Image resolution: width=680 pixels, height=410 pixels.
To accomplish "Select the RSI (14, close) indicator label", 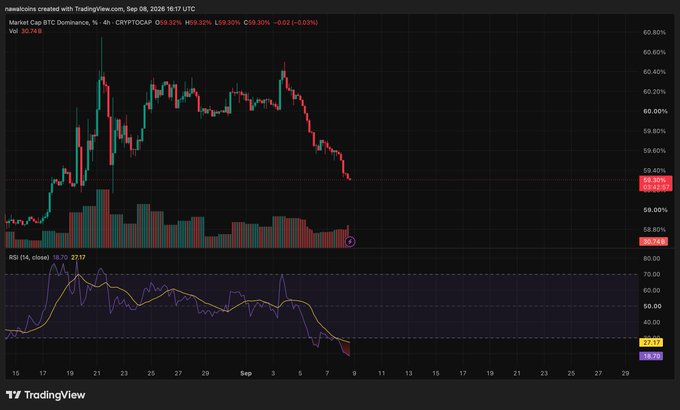I will pyautogui.click(x=29, y=257).
